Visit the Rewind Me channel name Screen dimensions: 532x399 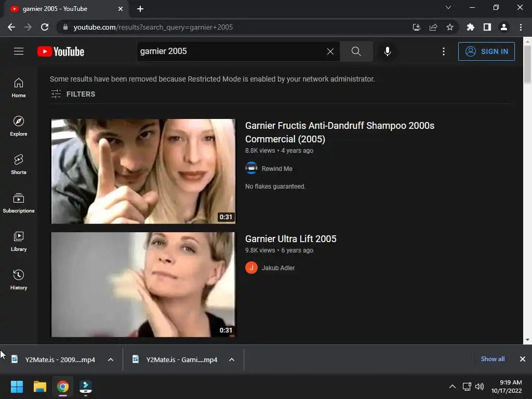(x=277, y=169)
